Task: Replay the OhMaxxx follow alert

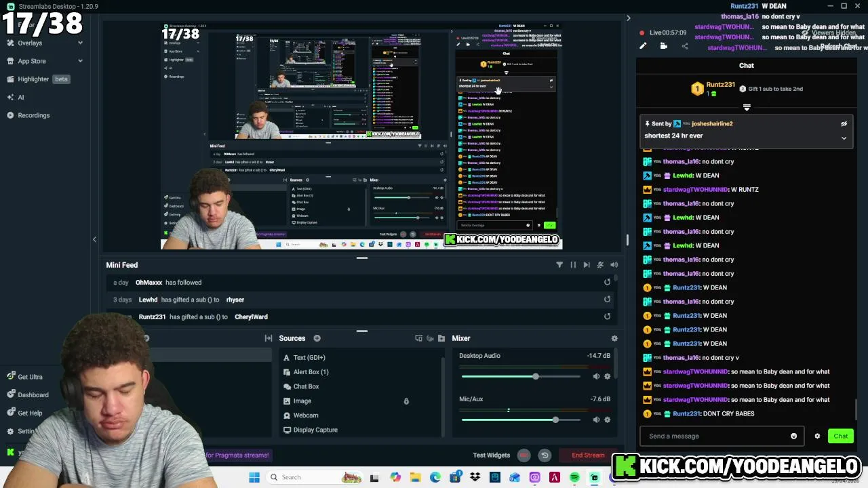Action: 607,282
